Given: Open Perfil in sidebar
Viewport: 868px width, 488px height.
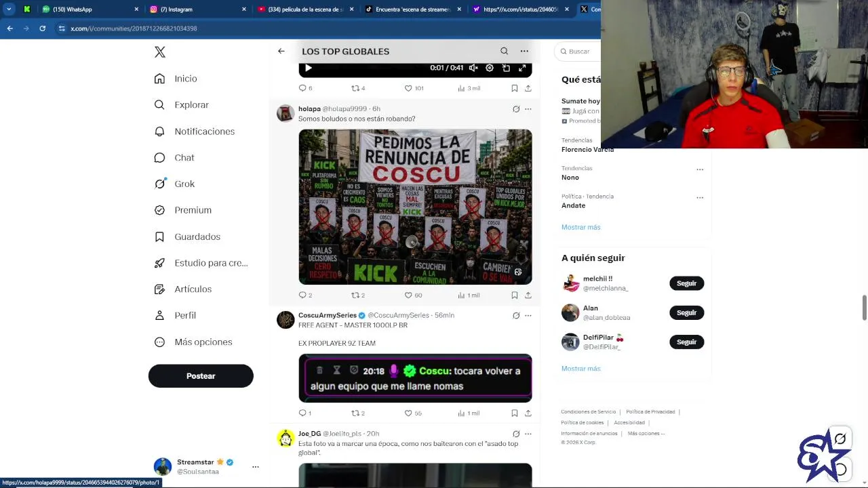Looking at the screenshot, I should coord(175,315).
